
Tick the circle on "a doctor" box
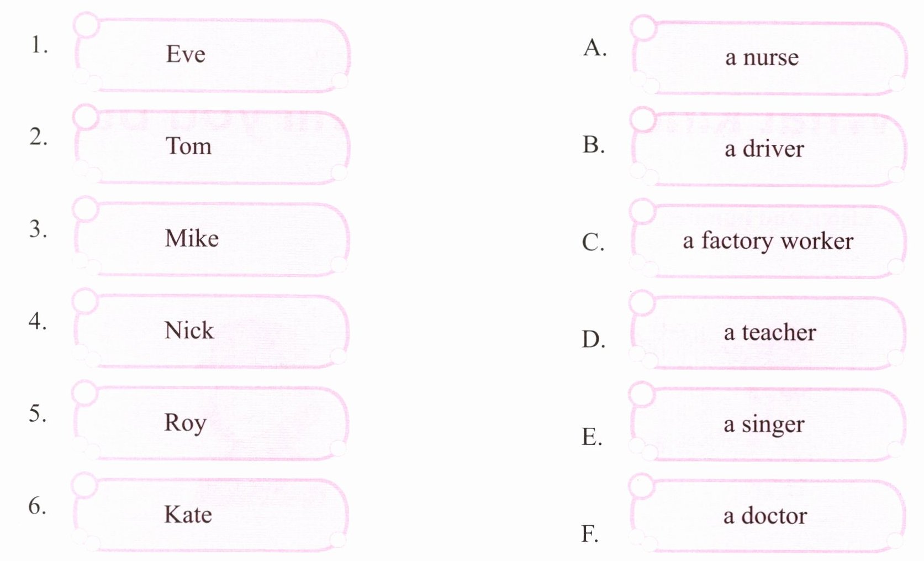coord(642,486)
